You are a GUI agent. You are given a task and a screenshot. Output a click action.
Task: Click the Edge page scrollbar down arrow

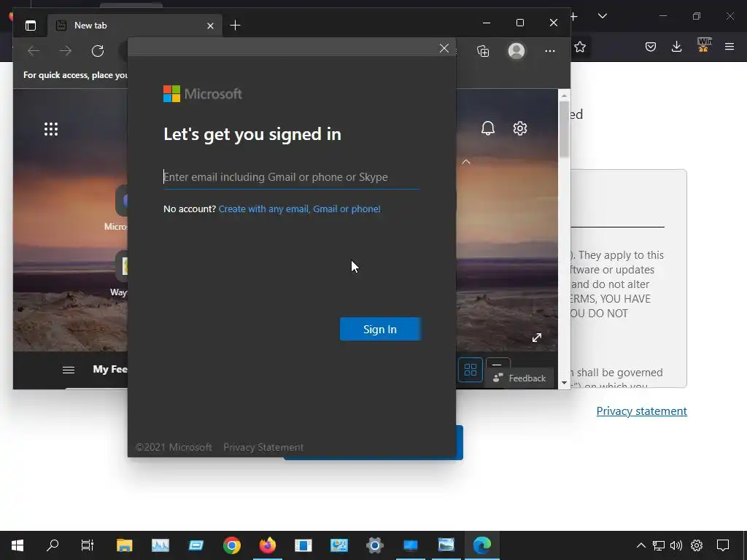564,383
